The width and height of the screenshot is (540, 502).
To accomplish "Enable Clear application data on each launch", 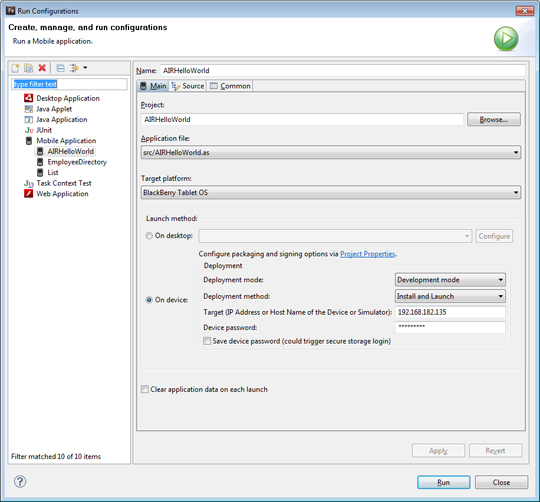I will click(145, 389).
